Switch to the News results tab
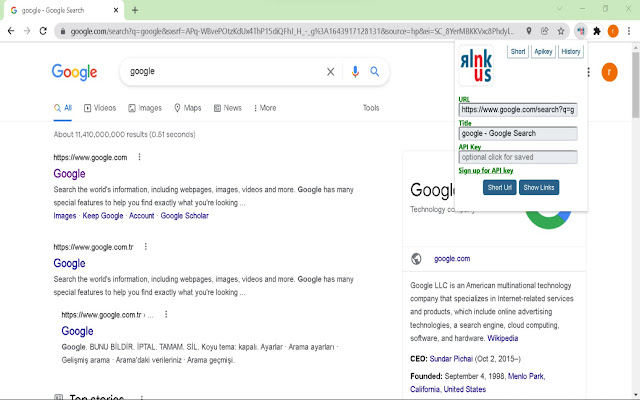Viewport: 640px width, 400px height. tap(228, 108)
